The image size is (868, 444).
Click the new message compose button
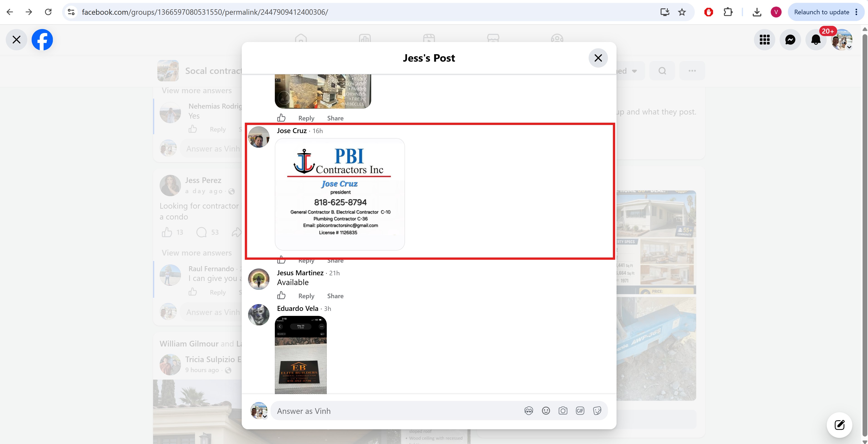839,425
